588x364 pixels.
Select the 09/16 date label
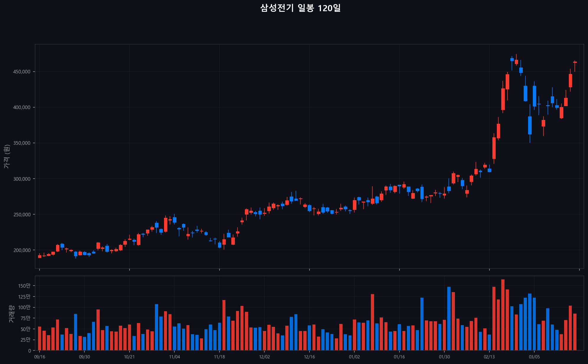[40, 357]
